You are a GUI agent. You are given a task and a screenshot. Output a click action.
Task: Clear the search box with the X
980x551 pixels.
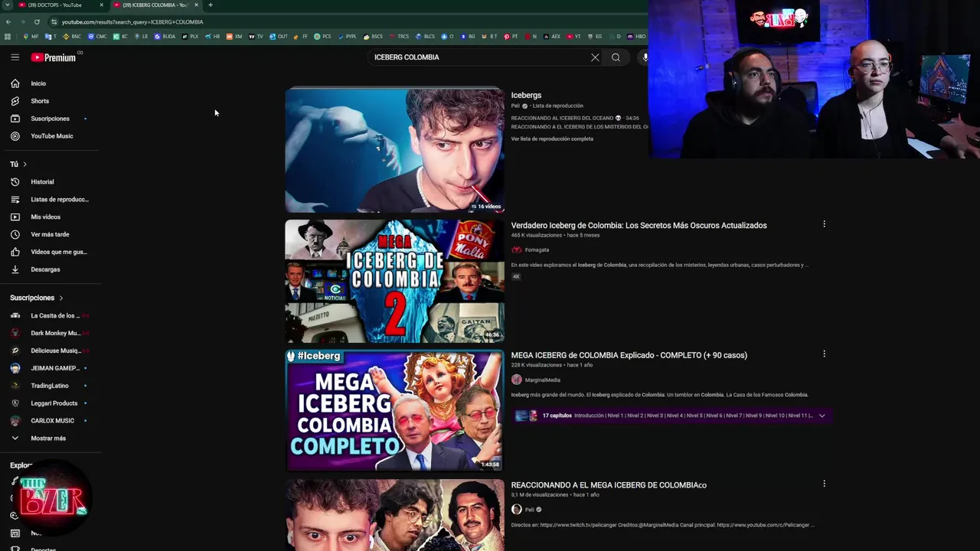[595, 57]
